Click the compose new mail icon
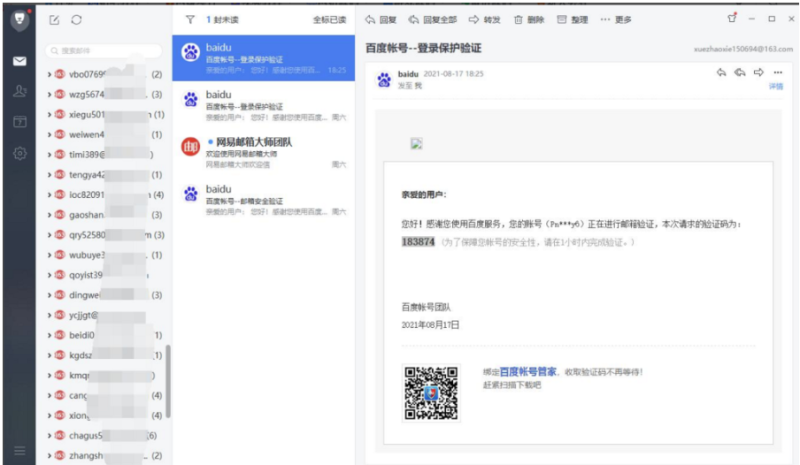Image resolution: width=800 pixels, height=465 pixels. click(54, 19)
